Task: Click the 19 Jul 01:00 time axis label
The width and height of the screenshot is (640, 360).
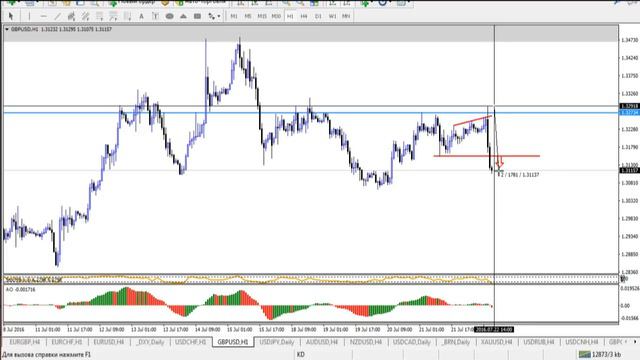Action: [336, 329]
